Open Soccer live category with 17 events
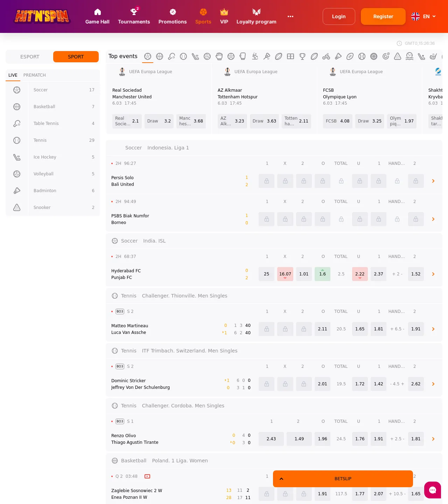Viewport: 448px width, 504px height. (52, 90)
